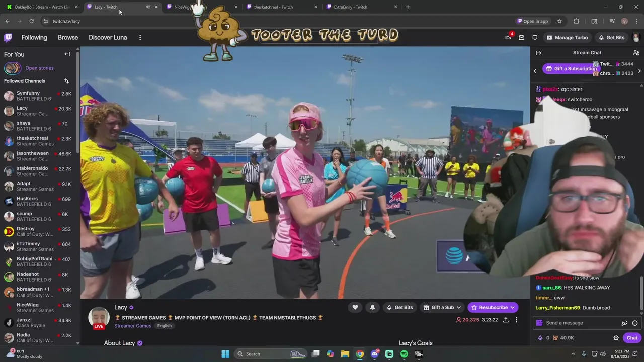Open in app from the address bar
The height and width of the screenshot is (362, 644).
pyautogui.click(x=533, y=21)
